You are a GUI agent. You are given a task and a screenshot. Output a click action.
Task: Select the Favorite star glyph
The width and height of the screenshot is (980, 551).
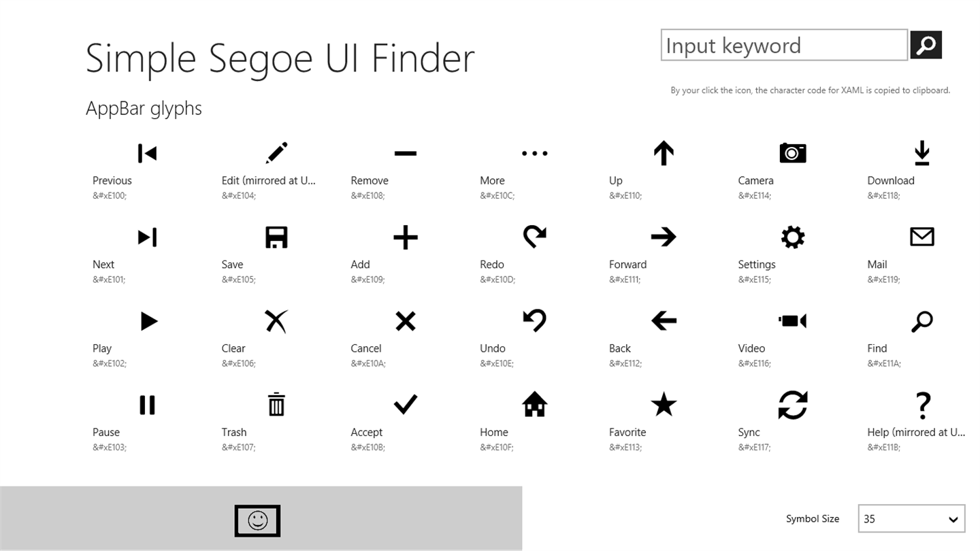[x=664, y=405]
